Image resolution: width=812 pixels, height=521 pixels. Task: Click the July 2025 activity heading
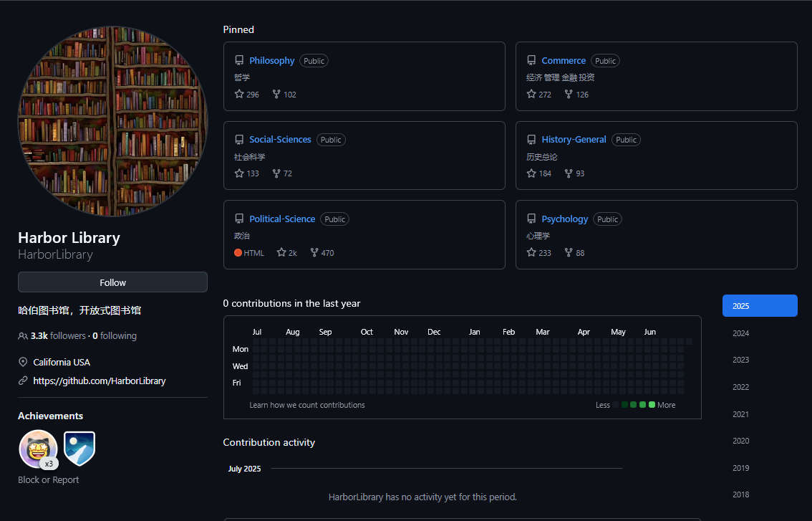pyautogui.click(x=244, y=469)
